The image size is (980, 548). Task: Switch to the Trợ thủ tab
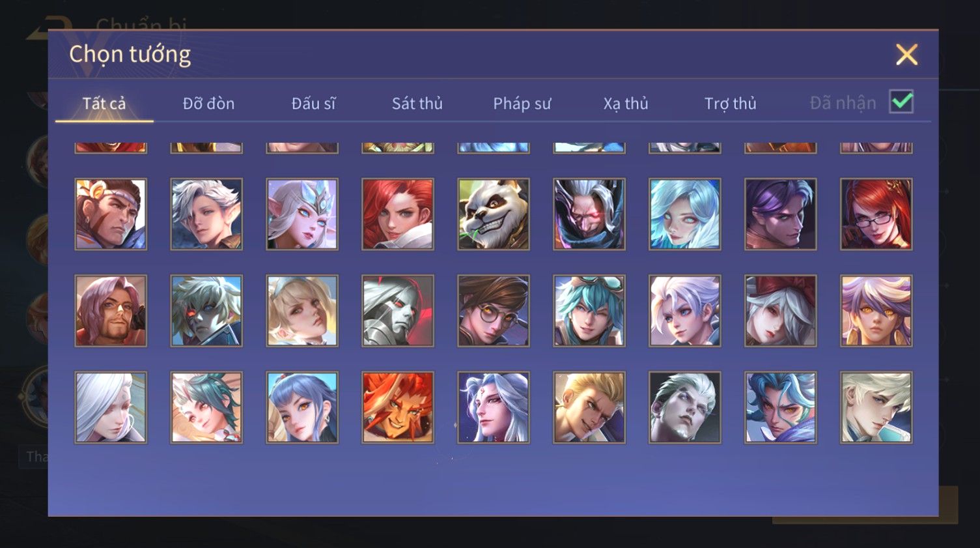731,104
